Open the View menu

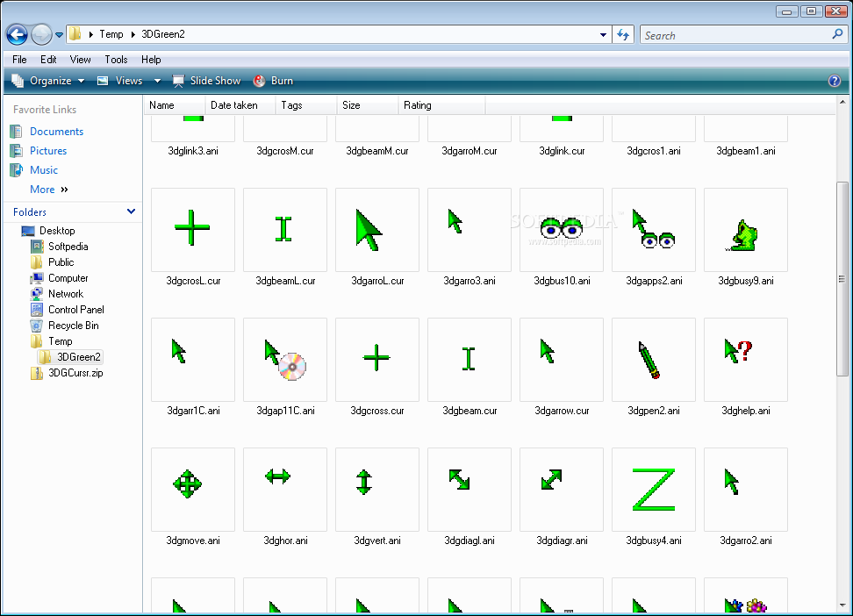click(x=81, y=60)
